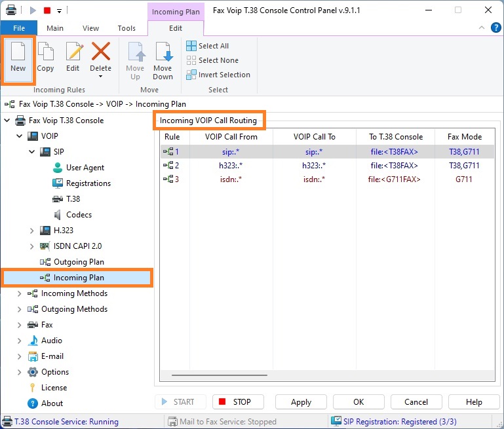Select Outgoing Plan in the tree
Screen dimensions: 504x429
(79, 262)
